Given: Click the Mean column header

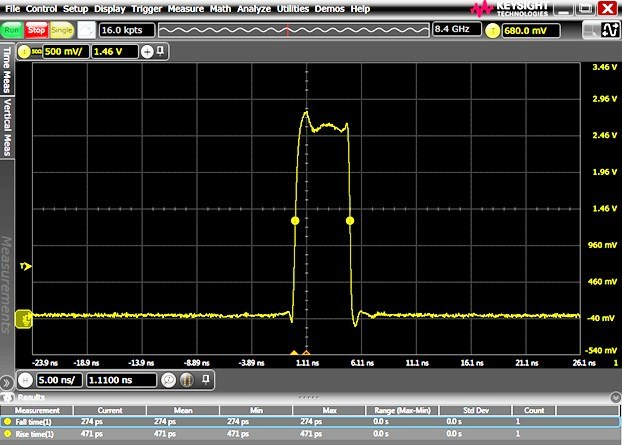Looking at the screenshot, I should pos(183,410).
